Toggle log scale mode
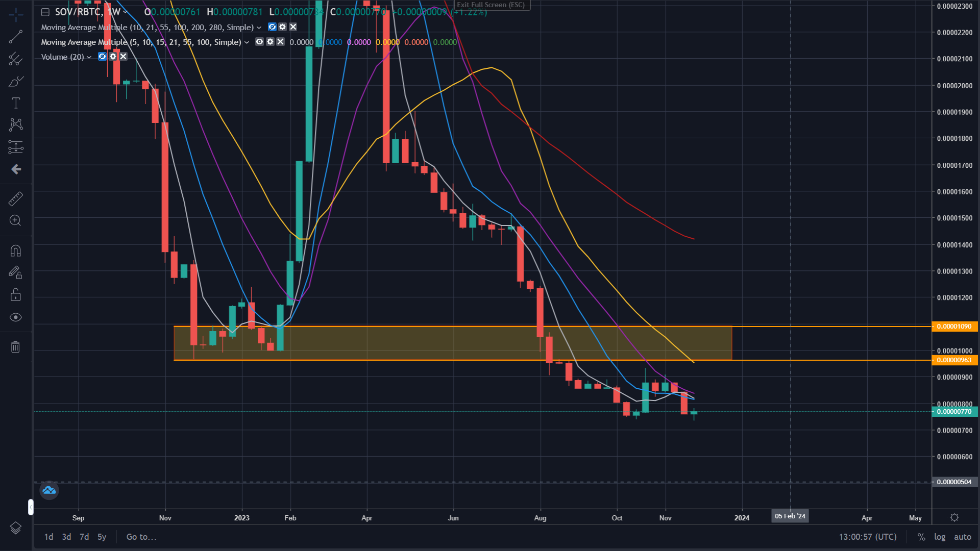 tap(940, 537)
